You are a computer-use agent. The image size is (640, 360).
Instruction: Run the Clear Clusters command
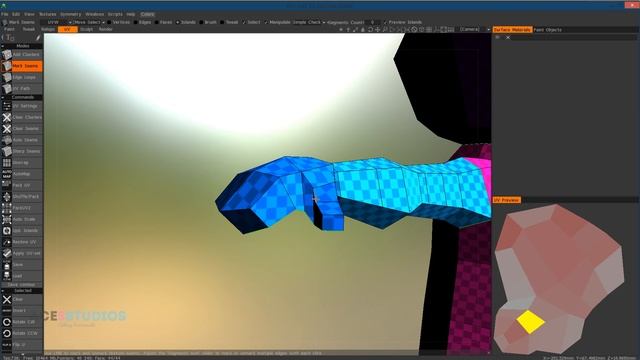22,118
